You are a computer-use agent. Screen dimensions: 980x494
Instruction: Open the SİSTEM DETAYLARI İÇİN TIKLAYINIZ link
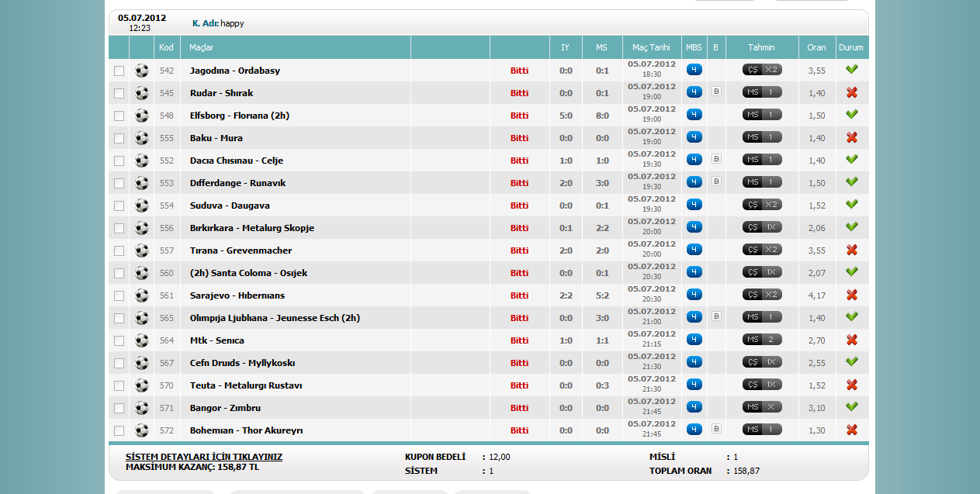coord(204,457)
